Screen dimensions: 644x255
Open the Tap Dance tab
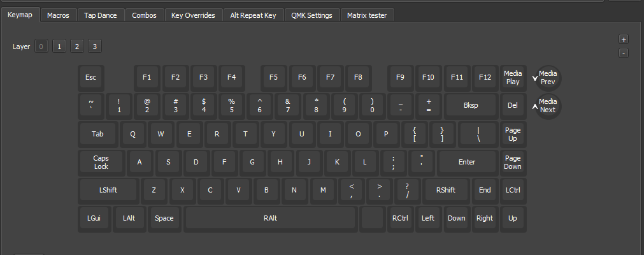(x=101, y=15)
